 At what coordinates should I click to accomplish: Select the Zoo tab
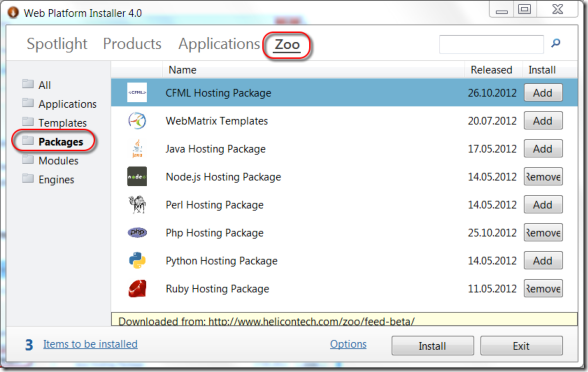pos(287,44)
